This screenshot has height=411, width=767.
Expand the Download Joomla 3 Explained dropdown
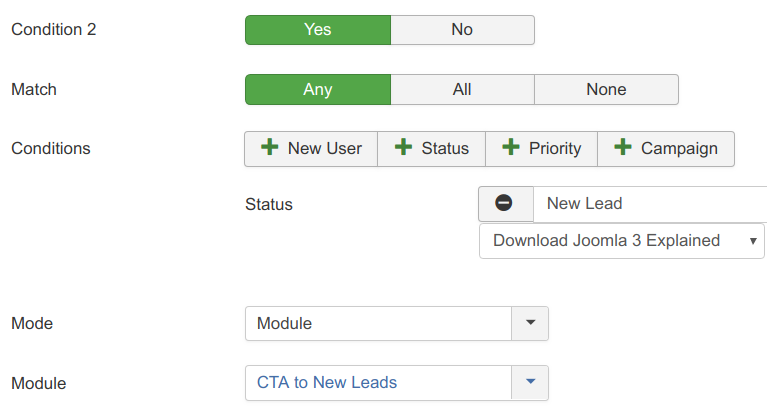(x=622, y=241)
